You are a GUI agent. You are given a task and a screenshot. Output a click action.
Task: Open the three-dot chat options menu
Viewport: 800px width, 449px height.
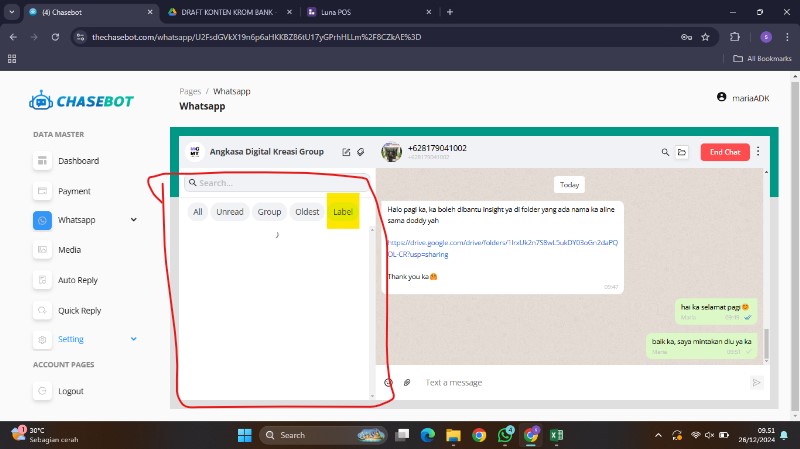click(758, 152)
